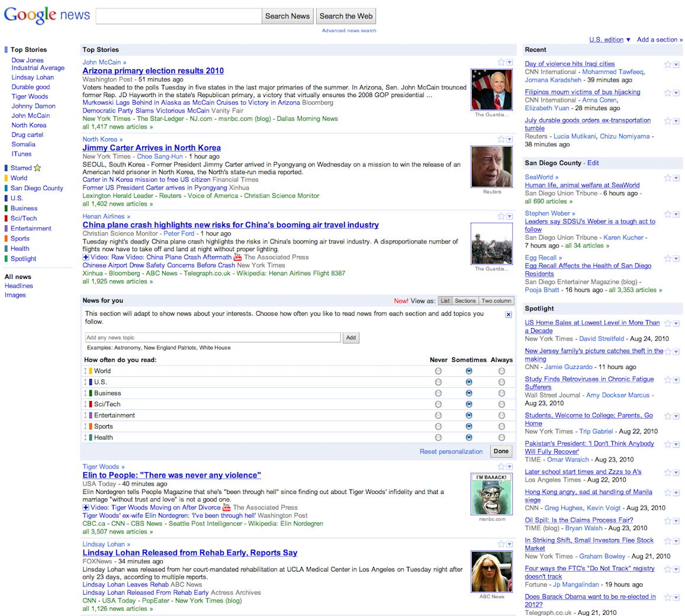
Task: Star the Day of violence Iraqi story
Action: point(667,65)
